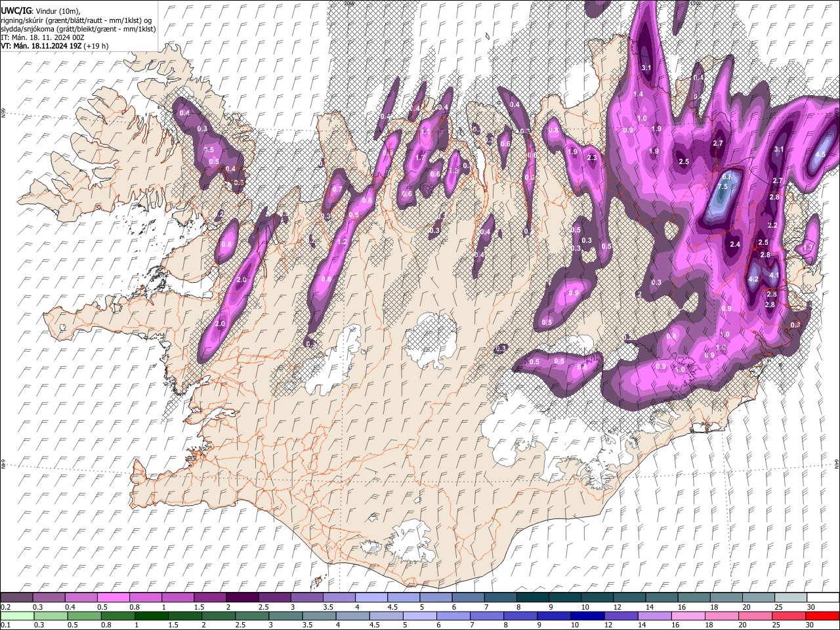Click the 7.5 precipitation value on map
This screenshot has height=630, width=840.
coord(723,187)
